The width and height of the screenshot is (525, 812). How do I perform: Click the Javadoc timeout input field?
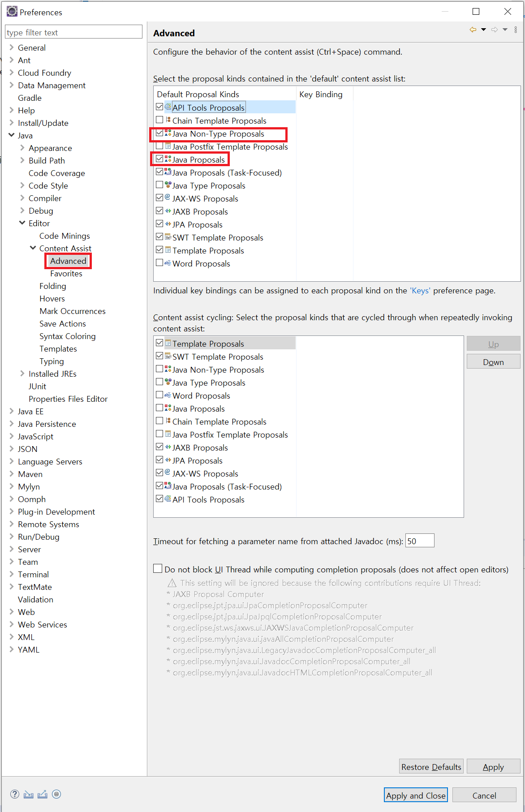(x=419, y=541)
